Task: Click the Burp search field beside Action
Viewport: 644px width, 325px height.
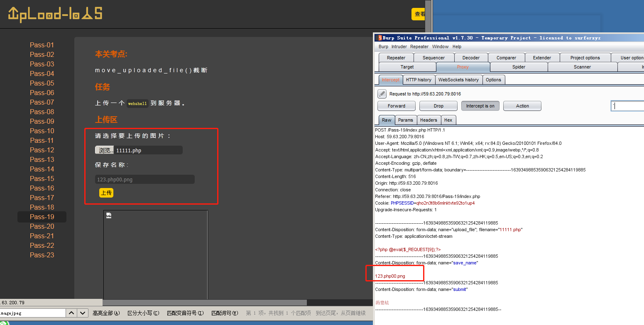Action: [627, 106]
